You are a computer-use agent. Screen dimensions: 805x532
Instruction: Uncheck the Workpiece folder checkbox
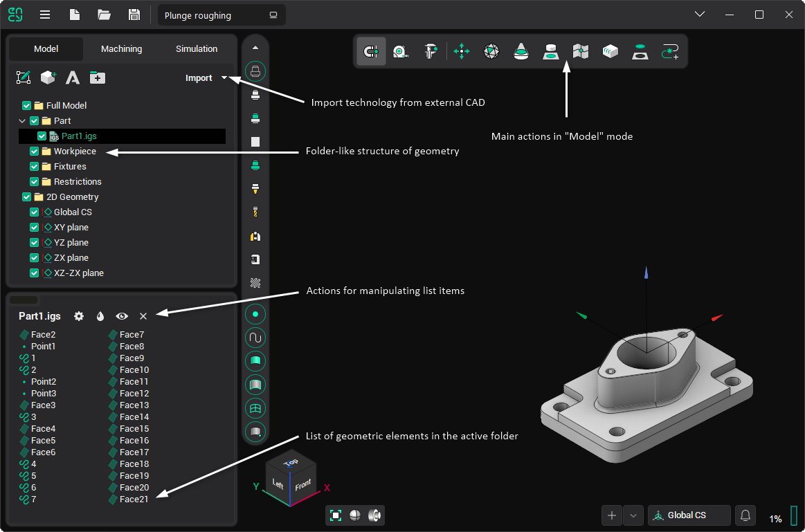coord(35,152)
